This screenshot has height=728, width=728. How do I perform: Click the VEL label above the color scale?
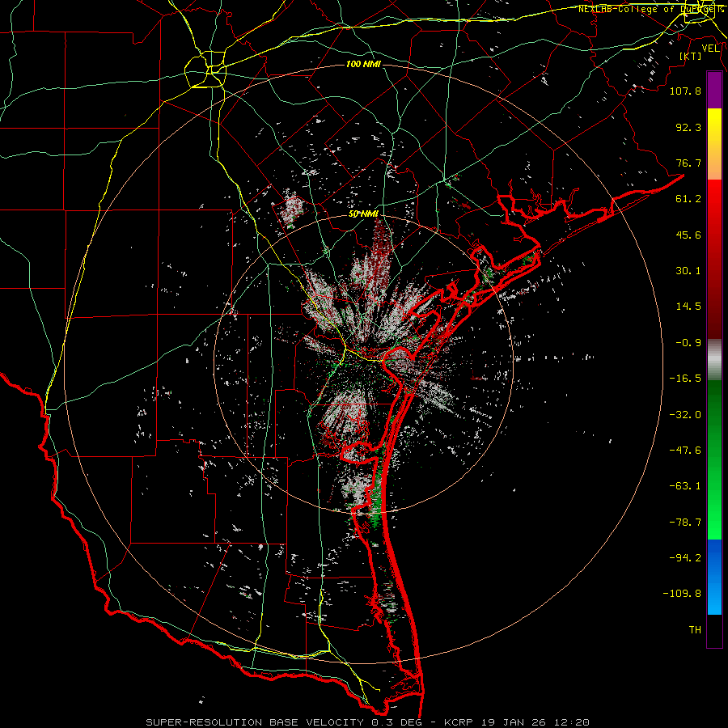710,49
